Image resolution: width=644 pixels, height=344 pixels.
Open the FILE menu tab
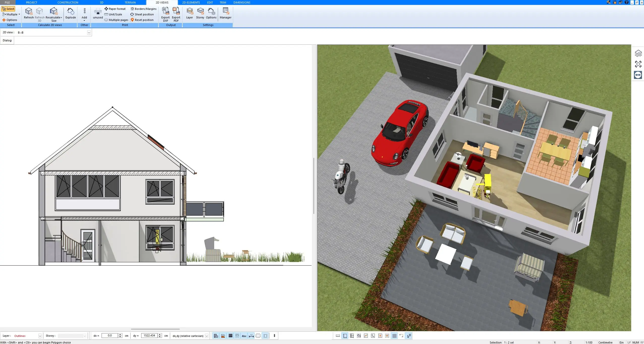7,2
